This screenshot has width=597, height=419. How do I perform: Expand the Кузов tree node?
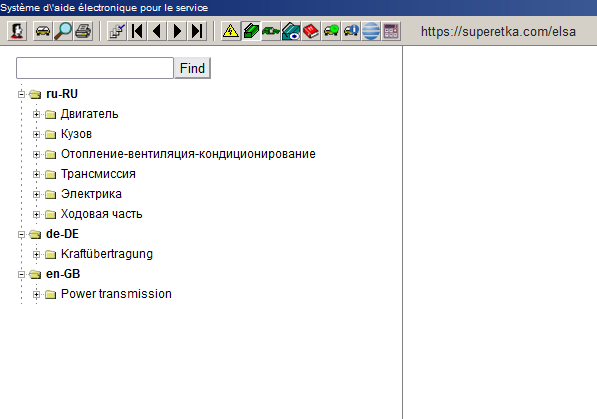click(36, 134)
